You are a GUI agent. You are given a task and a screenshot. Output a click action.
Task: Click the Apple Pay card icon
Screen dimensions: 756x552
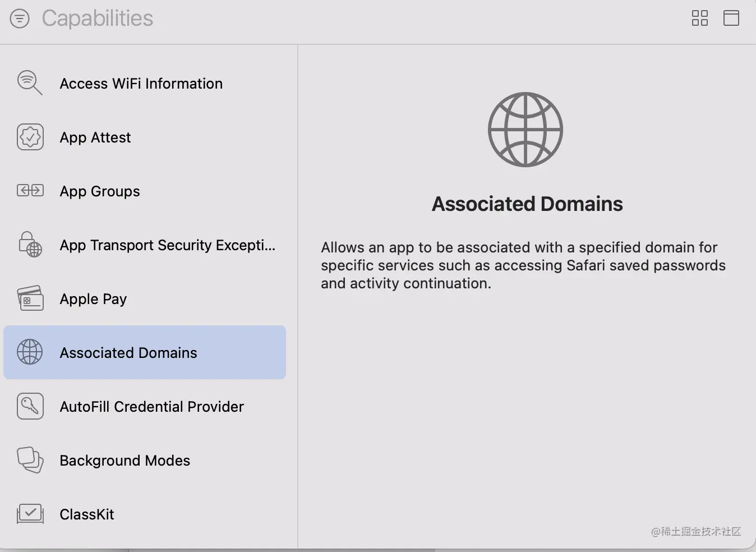pos(30,298)
